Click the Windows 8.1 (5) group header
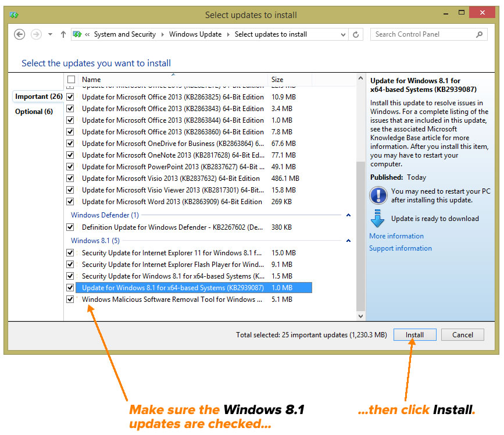The image size is (504, 435). point(95,241)
